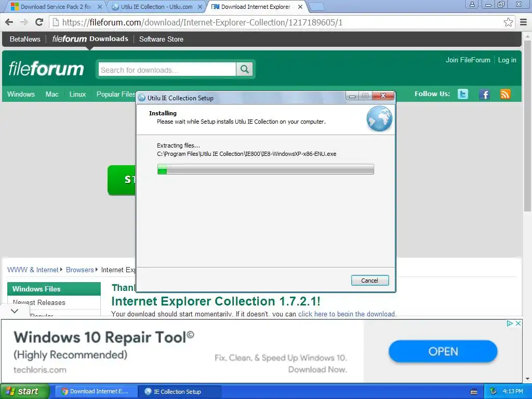Click Cancel in the Setup dialog
This screenshot has width=532, height=399.
coord(370,281)
